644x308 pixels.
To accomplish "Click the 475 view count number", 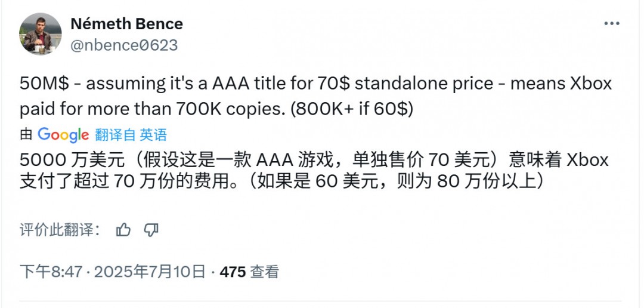I will [x=233, y=272].
